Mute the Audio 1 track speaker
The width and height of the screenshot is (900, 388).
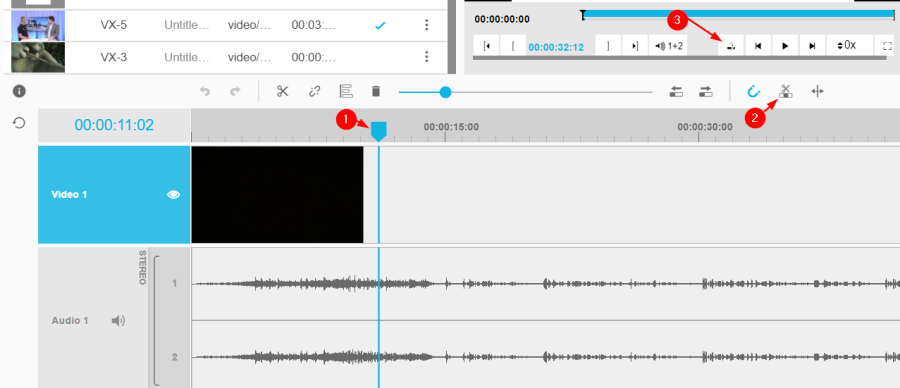(118, 320)
